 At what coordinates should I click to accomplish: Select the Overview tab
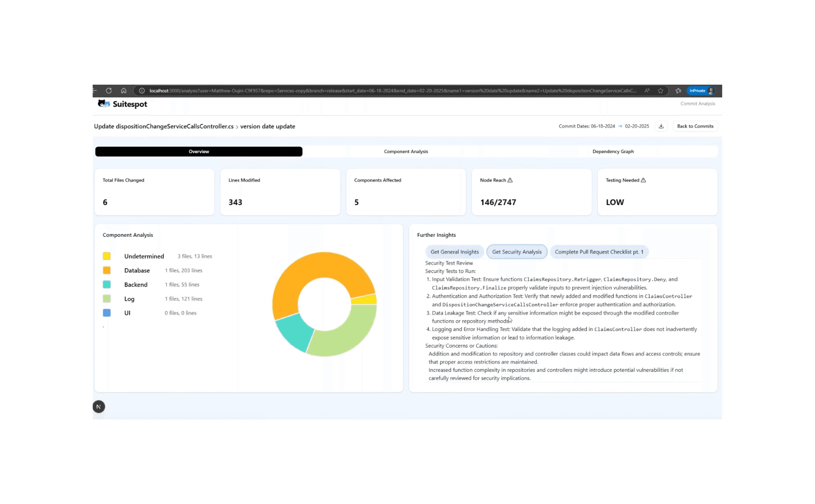tap(199, 151)
